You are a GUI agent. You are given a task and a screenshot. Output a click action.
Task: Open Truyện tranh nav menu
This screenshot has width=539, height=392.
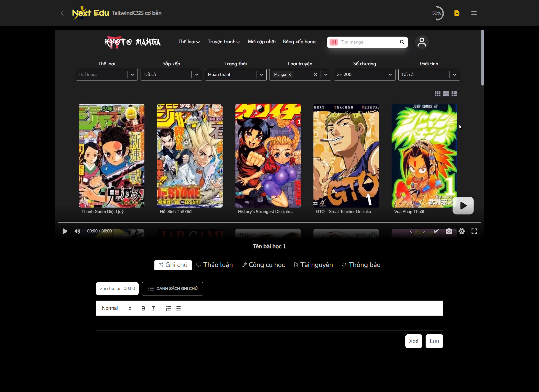point(224,41)
